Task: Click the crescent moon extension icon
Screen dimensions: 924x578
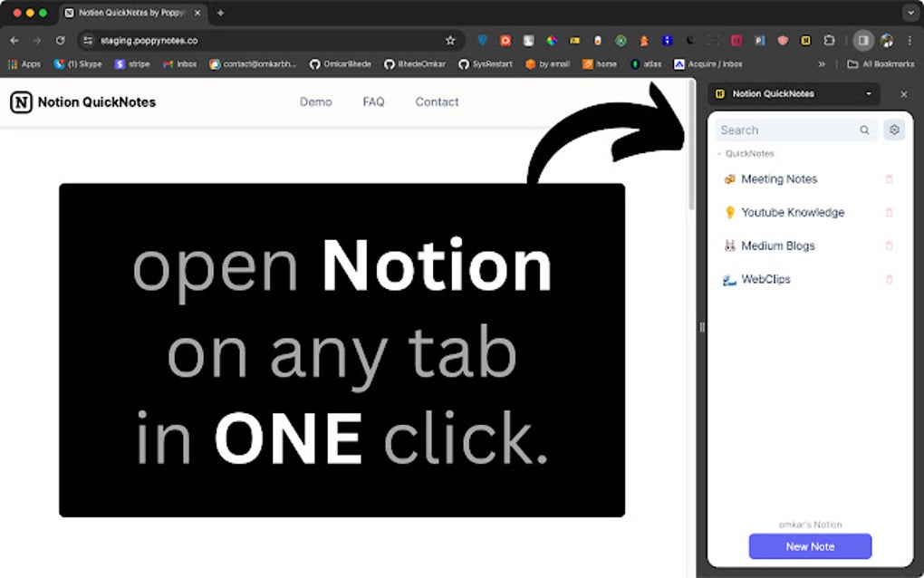Action: coord(690,40)
